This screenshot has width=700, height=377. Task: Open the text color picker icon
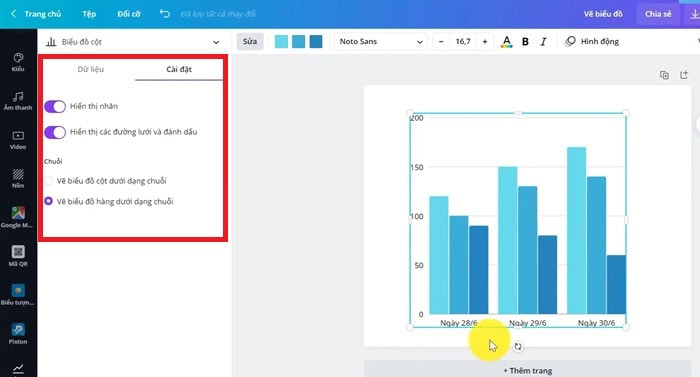506,42
